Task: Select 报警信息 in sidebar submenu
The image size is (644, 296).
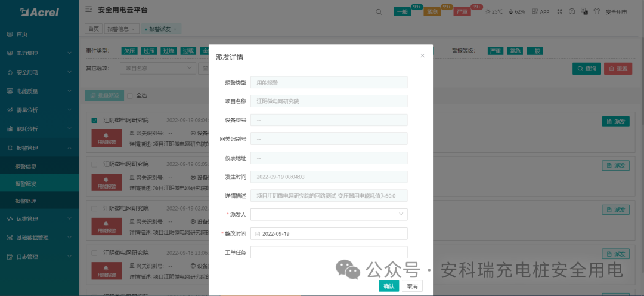Action: pos(39,166)
